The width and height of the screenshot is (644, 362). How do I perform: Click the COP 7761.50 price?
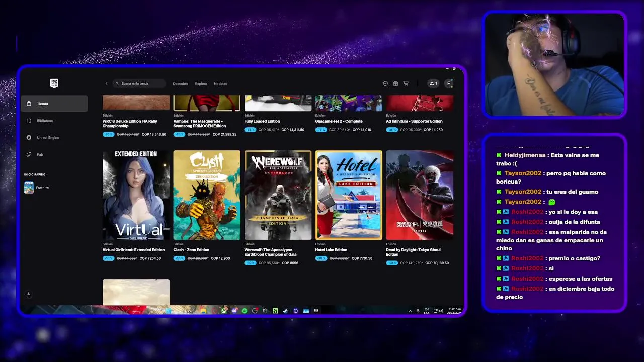362,258
